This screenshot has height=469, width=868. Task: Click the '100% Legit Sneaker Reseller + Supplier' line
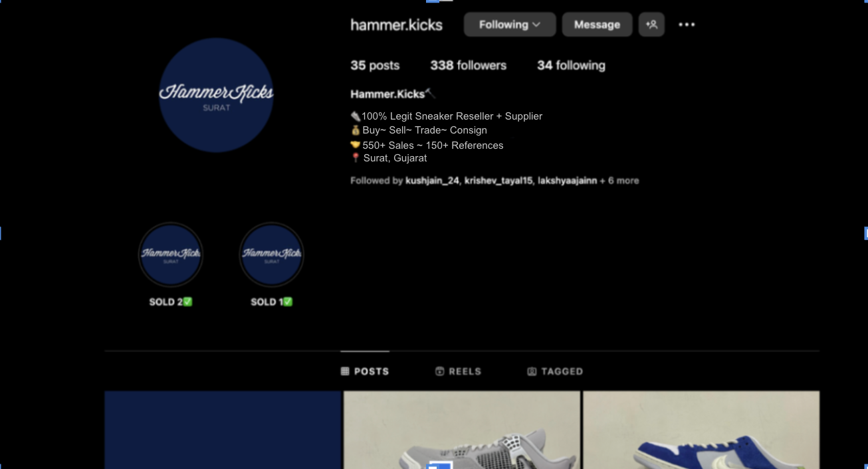coord(447,116)
